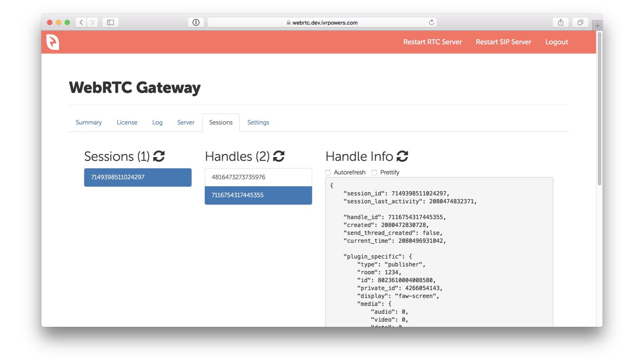Open the privacy report shield icon
Screen dimensions: 644x362
[196, 22]
